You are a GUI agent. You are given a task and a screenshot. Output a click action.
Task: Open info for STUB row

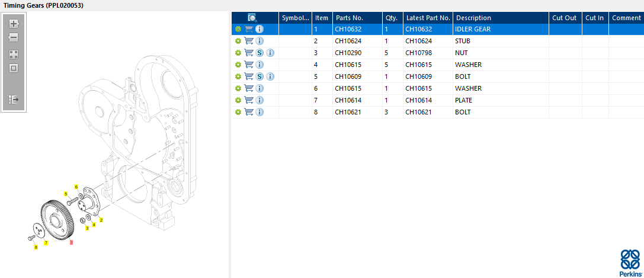tap(259, 41)
